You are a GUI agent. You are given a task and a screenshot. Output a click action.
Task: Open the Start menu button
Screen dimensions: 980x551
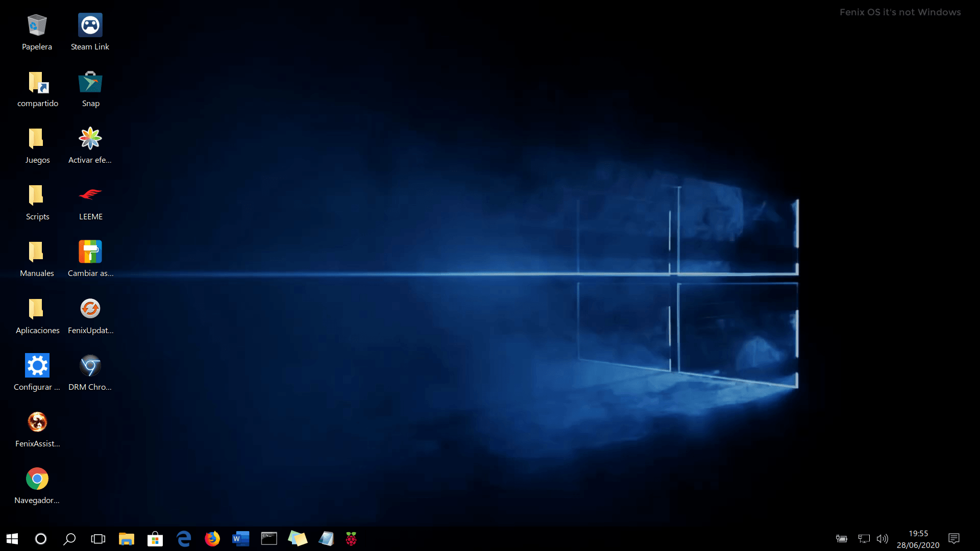click(12, 539)
